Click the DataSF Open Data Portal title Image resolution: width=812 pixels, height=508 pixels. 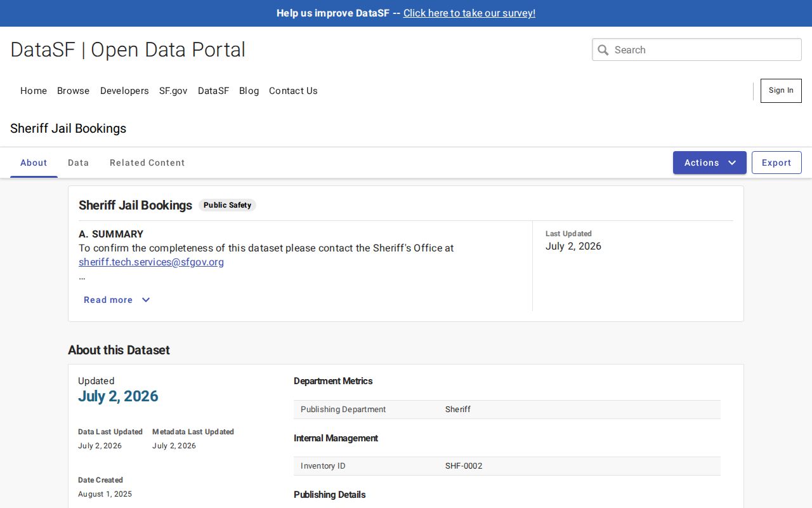[x=128, y=50]
